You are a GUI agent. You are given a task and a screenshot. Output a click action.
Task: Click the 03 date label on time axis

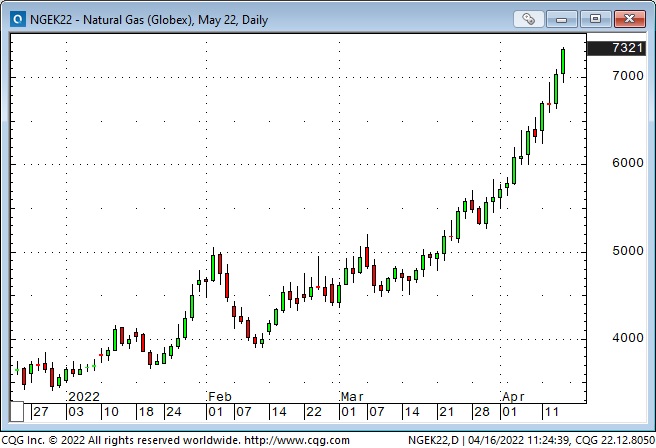[76, 412]
